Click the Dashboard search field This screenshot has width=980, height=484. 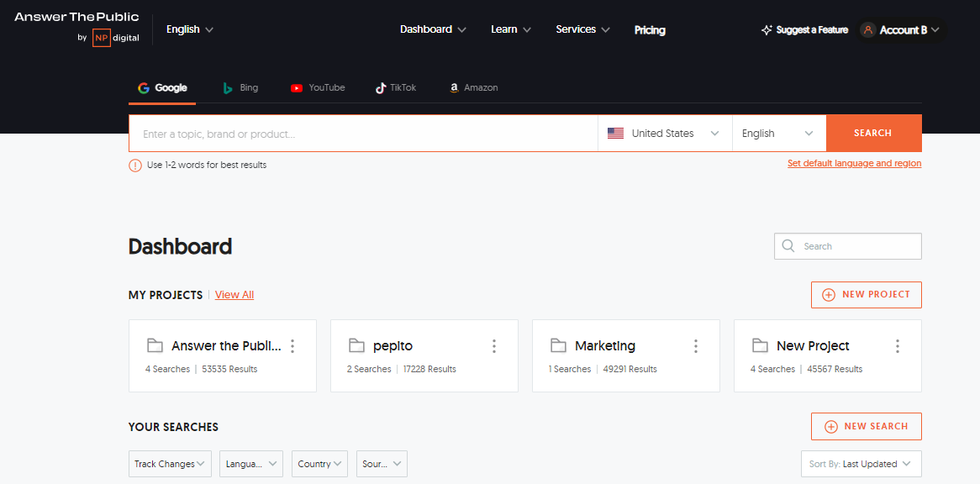847,246
